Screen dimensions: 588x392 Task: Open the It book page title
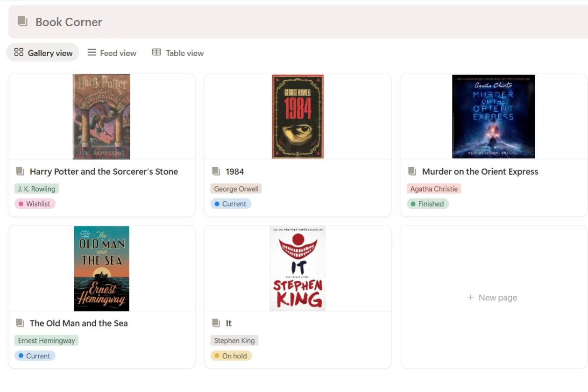click(228, 323)
